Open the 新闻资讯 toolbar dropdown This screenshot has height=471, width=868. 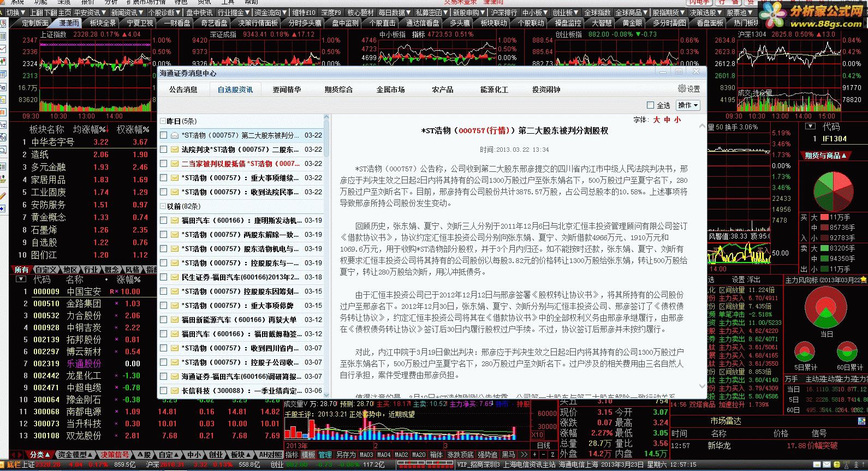[128, 13]
